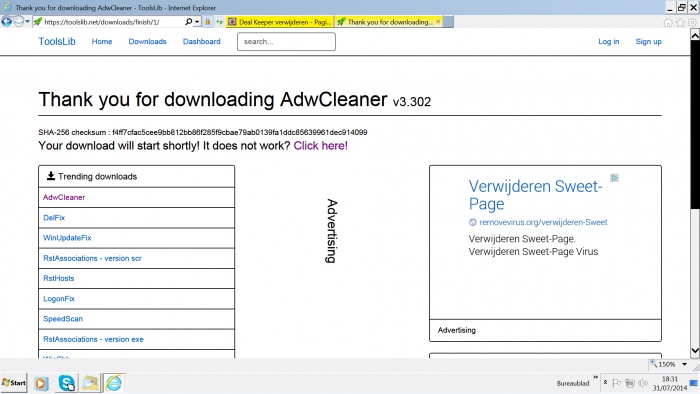Click the Bureaublad toolbar label
700x394 pixels.
tap(573, 383)
